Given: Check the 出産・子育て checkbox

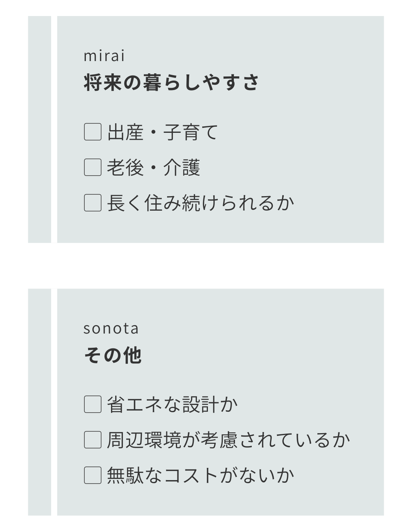Looking at the screenshot, I should [x=93, y=132].
